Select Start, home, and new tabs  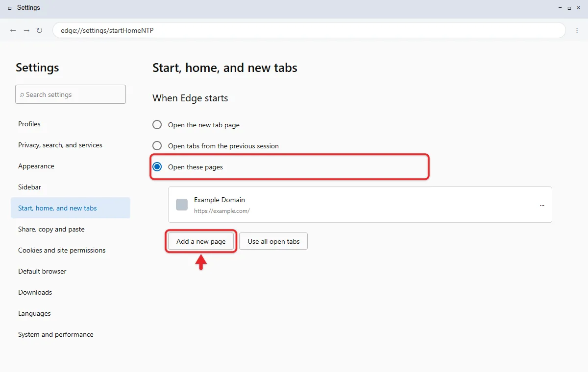(x=71, y=208)
